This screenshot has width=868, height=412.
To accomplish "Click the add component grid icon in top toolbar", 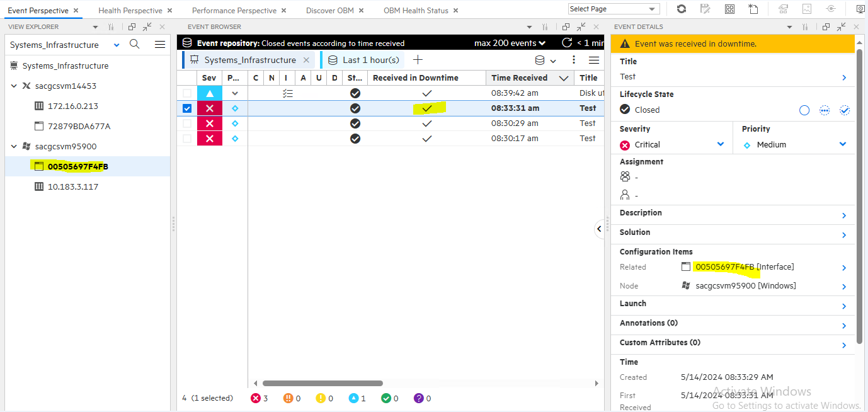I will 729,9.
